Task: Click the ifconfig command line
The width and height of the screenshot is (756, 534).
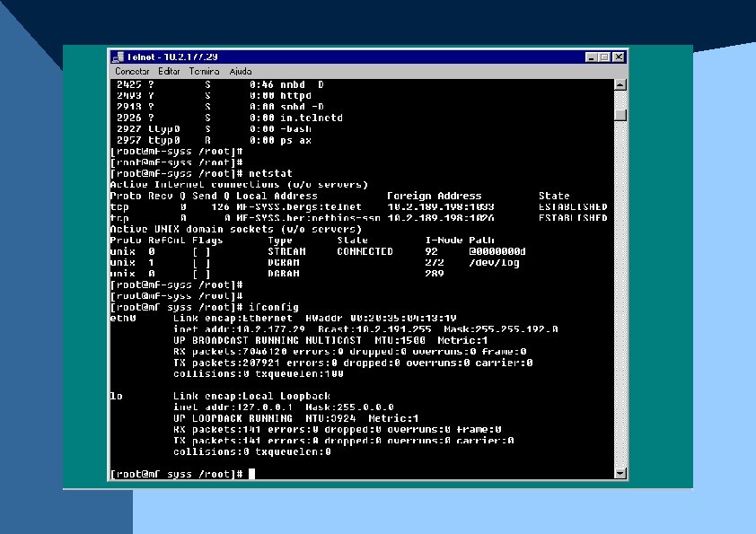Action: coord(205,307)
